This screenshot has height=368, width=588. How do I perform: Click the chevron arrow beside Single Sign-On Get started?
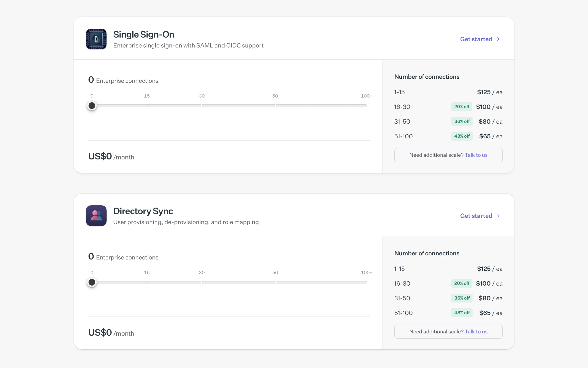pos(498,39)
